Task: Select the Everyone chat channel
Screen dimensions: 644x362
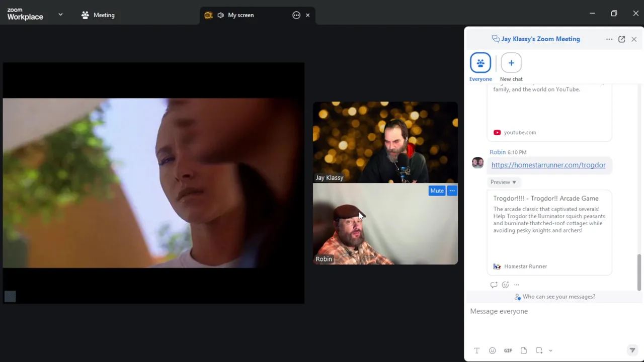Action: [480, 67]
